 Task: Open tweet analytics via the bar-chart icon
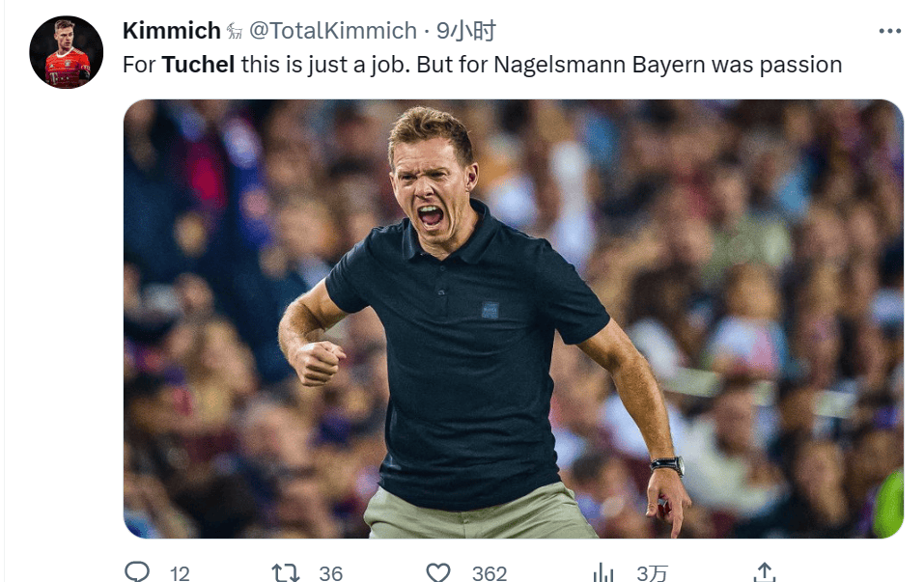(x=604, y=572)
